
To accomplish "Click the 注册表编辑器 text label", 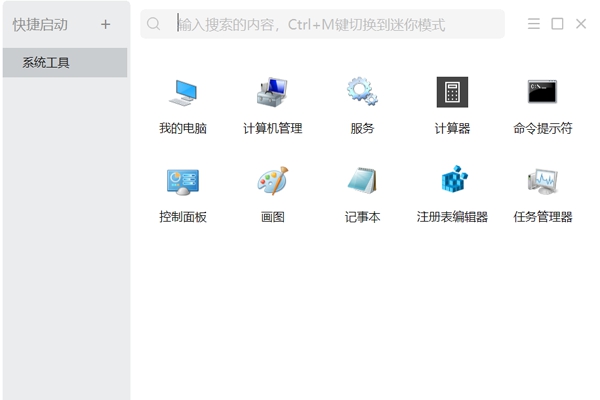I will click(x=452, y=217).
